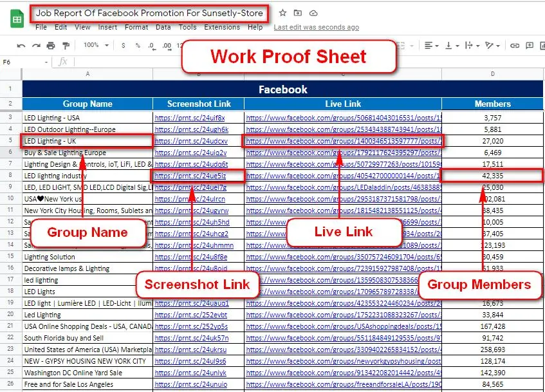Viewport: 545px width, 392px height.
Task: Insert link using chain icon
Action: (x=514, y=46)
